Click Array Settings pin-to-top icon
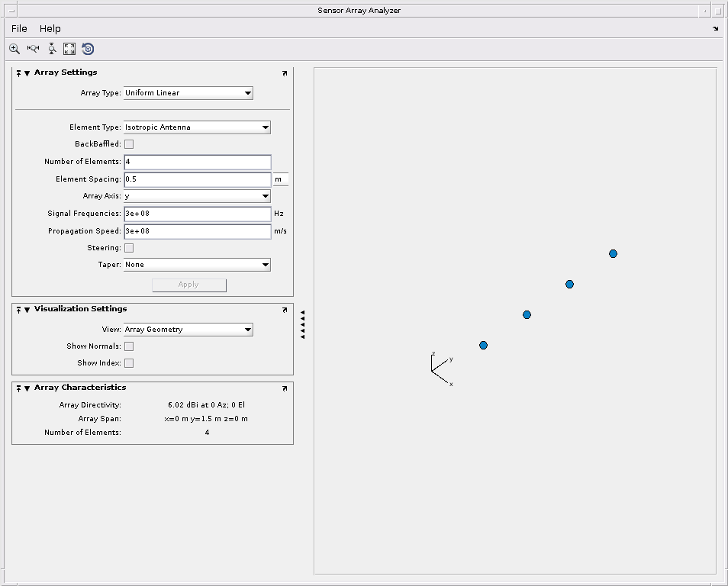This screenshot has width=728, height=586. coord(18,73)
